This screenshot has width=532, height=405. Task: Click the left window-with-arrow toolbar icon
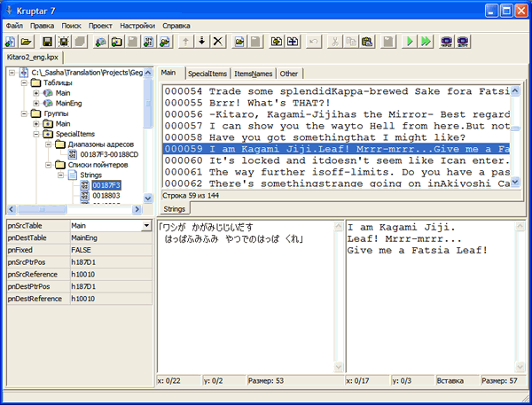277,42
